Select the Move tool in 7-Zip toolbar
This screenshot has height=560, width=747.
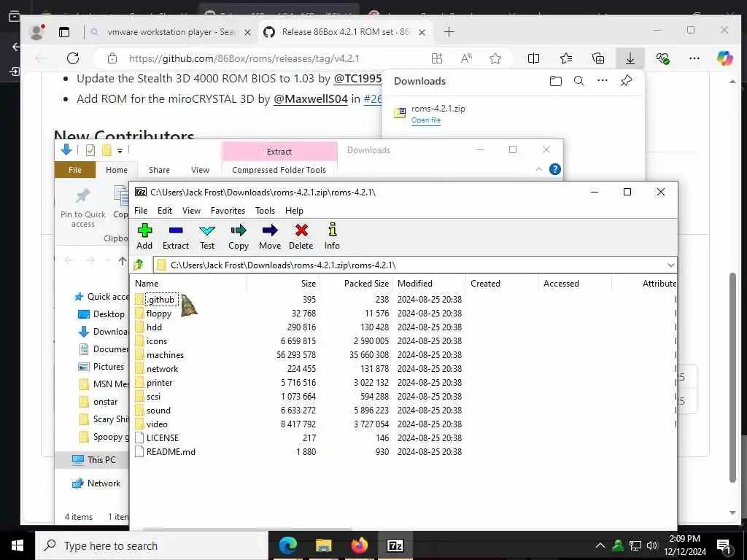270,236
